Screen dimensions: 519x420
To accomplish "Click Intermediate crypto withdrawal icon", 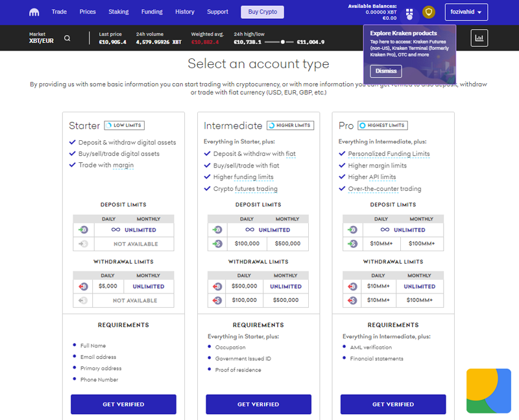I will (217, 286).
